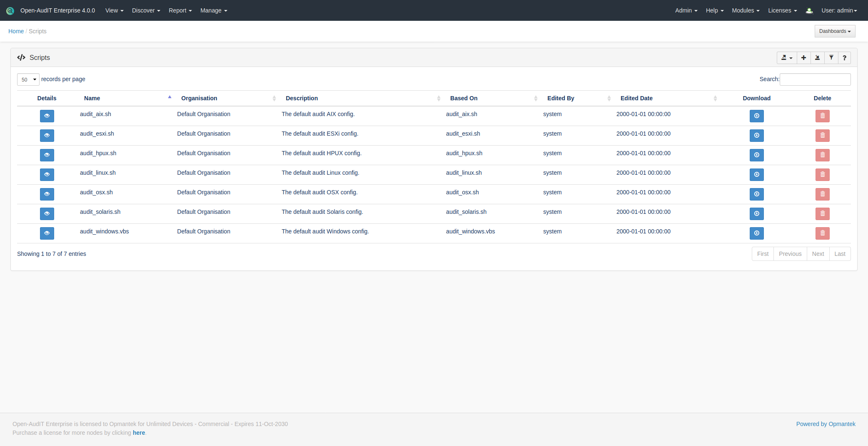Expand the Licenses menu
Screen dimensions: 868x446
coord(782,10)
